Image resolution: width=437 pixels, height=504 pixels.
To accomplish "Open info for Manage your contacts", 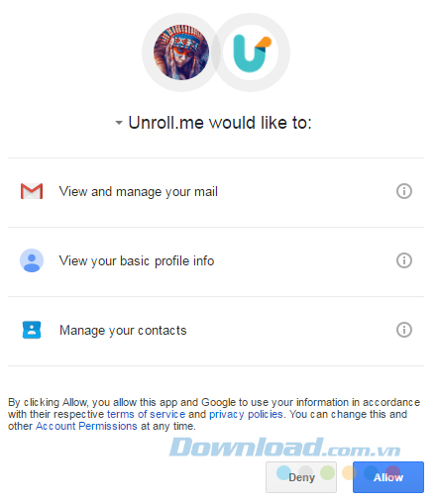I will coord(404,330).
